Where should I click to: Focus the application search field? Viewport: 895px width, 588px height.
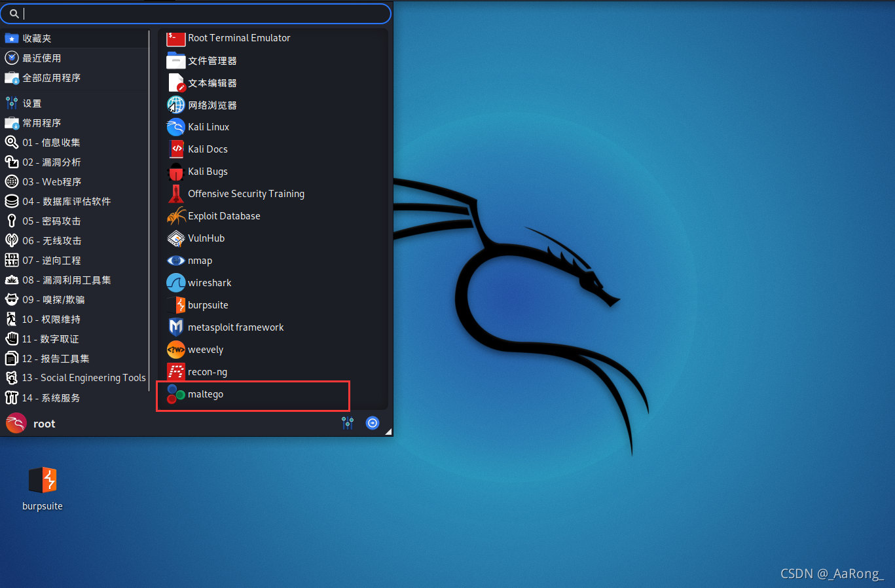(196, 13)
